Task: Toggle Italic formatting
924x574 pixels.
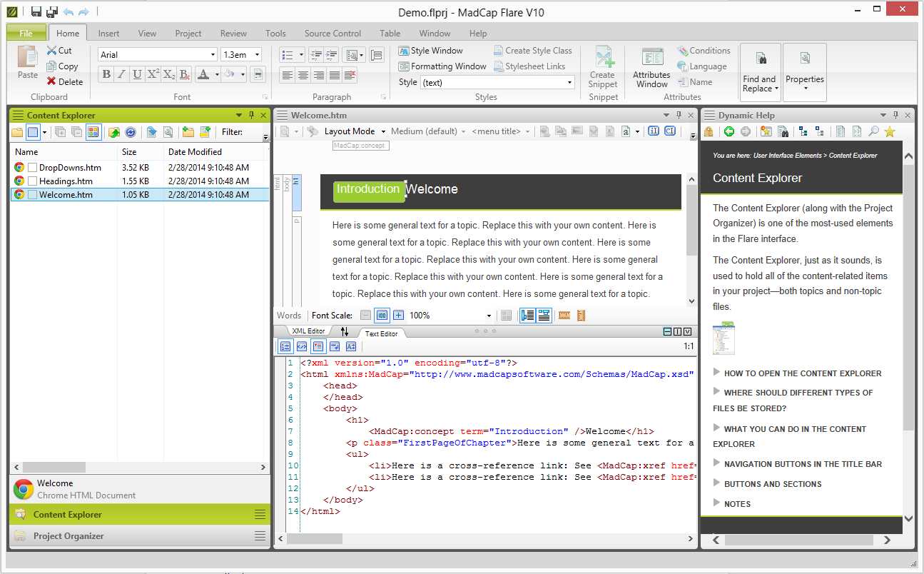Action: 122,74
